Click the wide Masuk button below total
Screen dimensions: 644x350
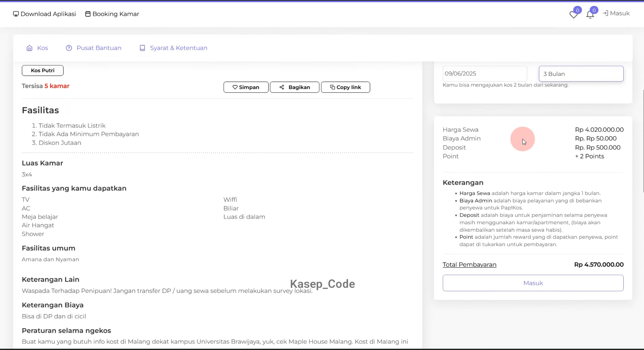click(x=533, y=283)
